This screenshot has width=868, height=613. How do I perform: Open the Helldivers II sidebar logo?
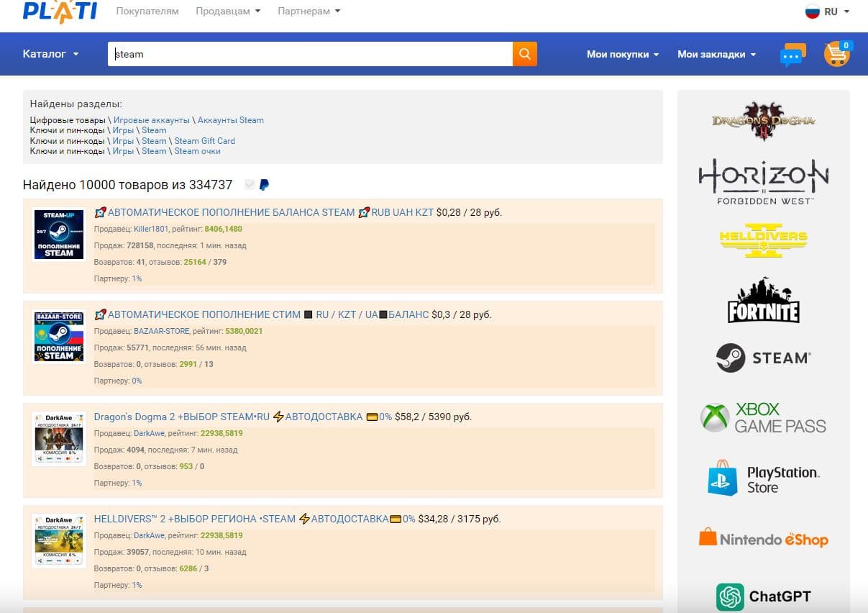[x=764, y=242]
